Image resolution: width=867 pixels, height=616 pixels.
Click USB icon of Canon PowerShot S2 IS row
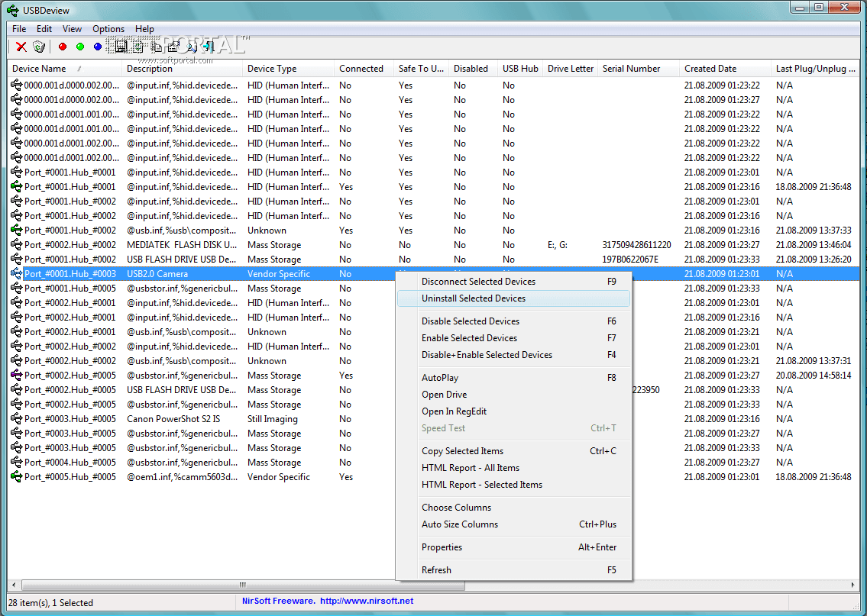click(x=17, y=419)
